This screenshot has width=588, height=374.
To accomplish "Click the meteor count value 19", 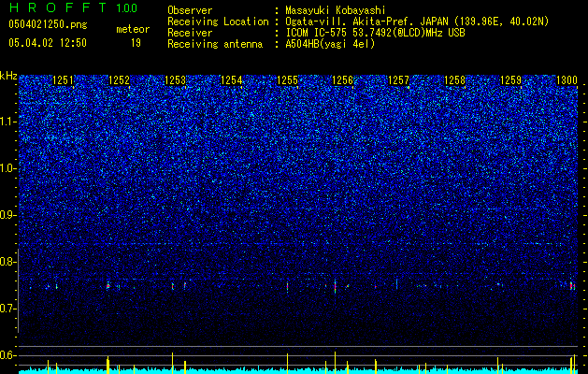I will 136,43.
